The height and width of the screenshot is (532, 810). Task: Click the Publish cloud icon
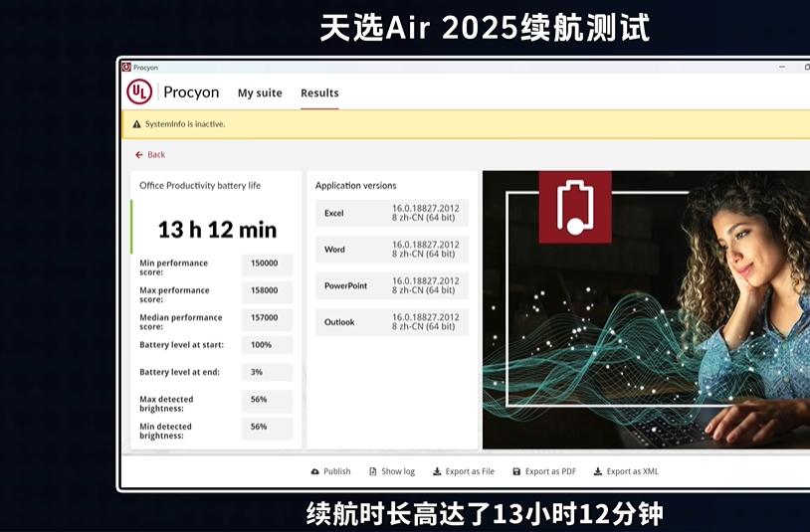[x=315, y=471]
